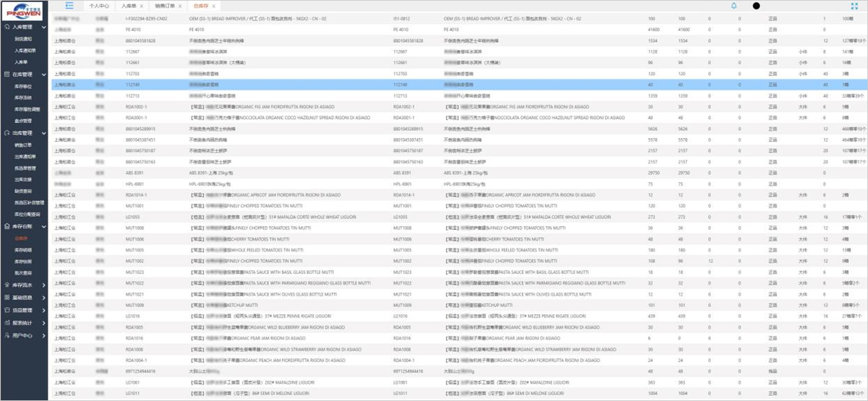
Task: Switch to the 个人中心 tab
Action: point(99,6)
